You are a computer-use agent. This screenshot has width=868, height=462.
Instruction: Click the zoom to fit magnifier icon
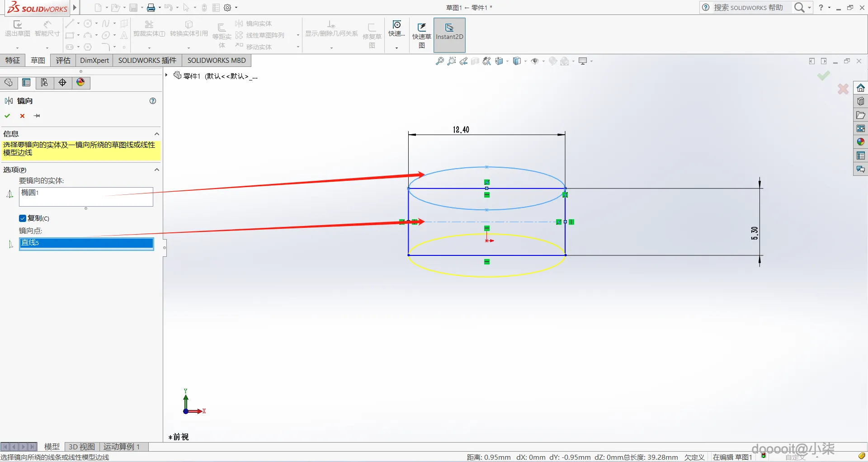tap(439, 61)
